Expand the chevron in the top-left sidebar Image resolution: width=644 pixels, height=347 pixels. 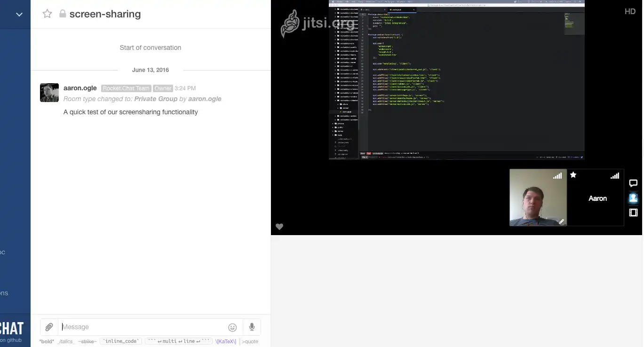18,15
